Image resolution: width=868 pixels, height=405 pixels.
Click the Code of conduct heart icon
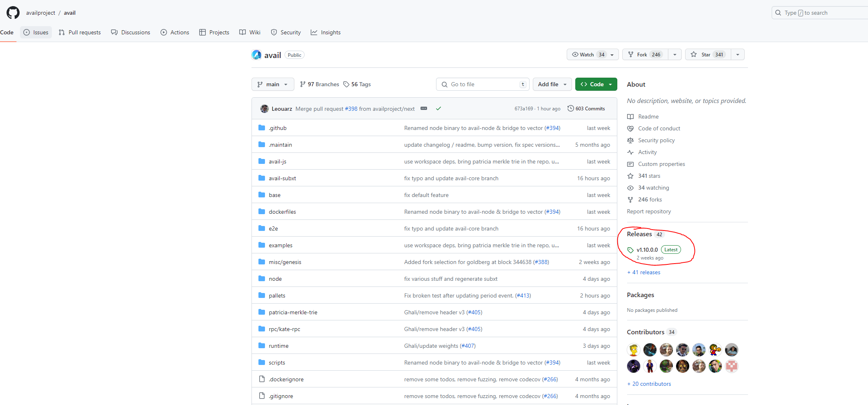630,129
